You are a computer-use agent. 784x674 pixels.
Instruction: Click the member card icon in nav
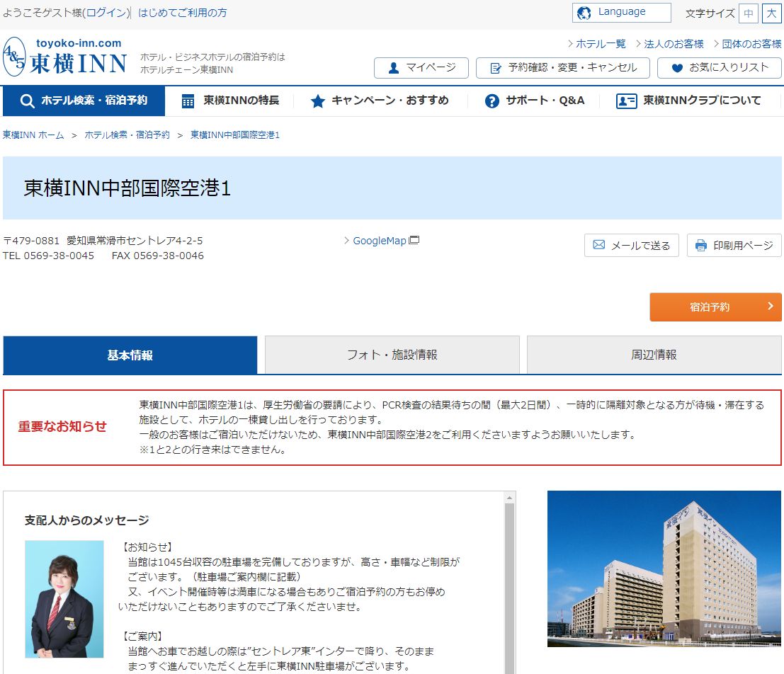click(x=626, y=101)
